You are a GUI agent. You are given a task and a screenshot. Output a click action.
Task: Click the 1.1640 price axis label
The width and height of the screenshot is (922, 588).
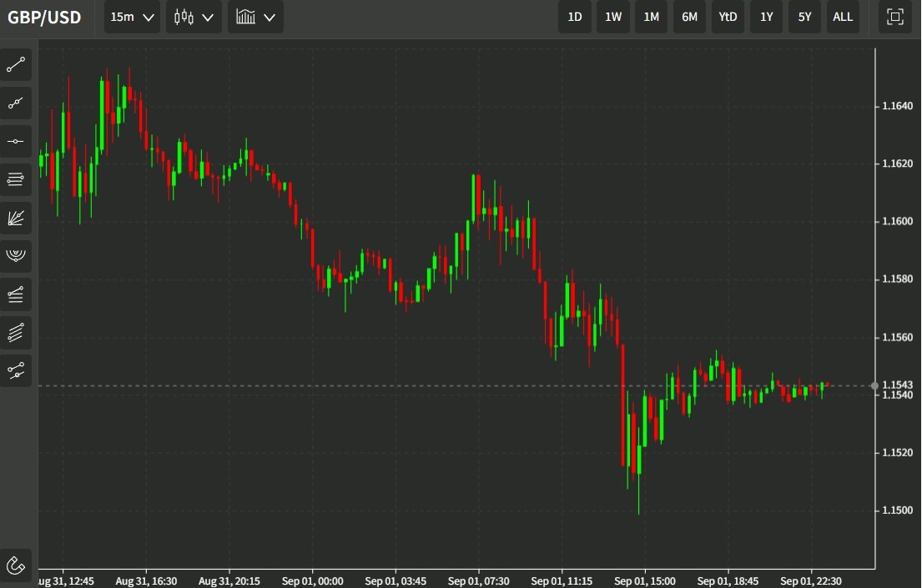897,106
